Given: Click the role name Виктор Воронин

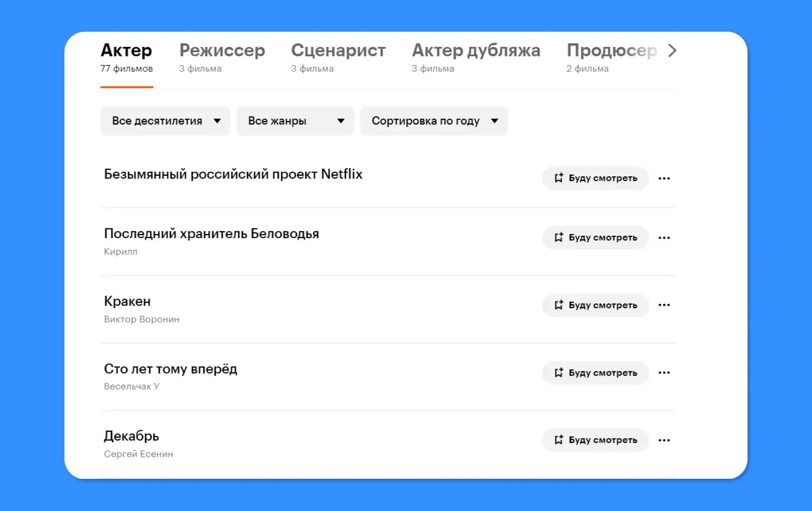Looking at the screenshot, I should pos(142,319).
